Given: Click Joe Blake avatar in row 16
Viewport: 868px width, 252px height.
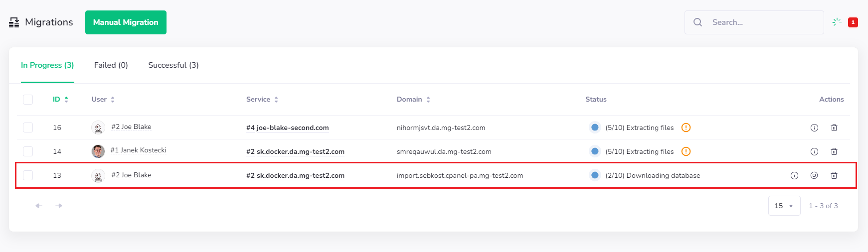Looking at the screenshot, I should pyautogui.click(x=98, y=127).
